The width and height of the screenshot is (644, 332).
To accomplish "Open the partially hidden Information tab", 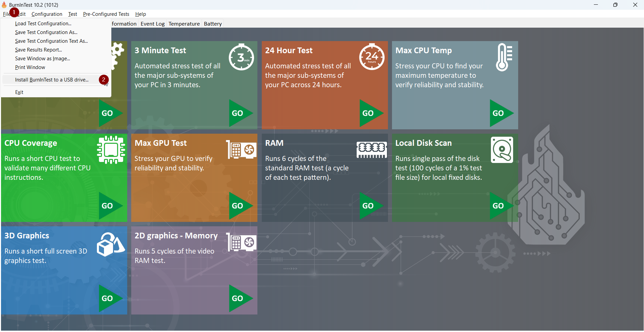I will click(124, 24).
